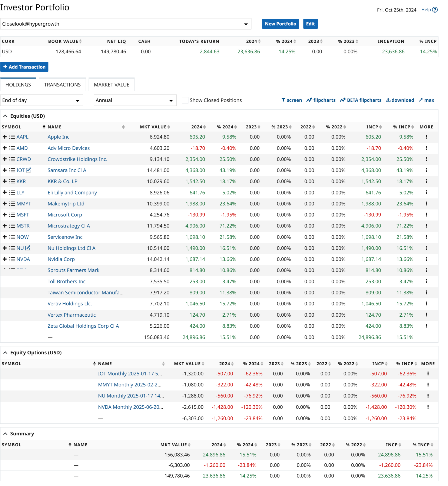Image resolution: width=448 pixels, height=486 pixels.
Task: Click the New Portfolio button
Action: [281, 24]
